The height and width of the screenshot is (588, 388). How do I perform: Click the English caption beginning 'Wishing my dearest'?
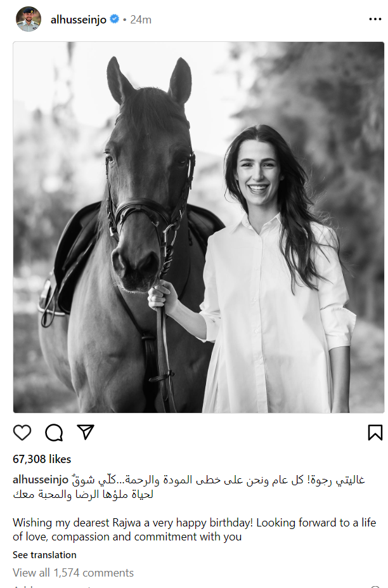point(194,530)
